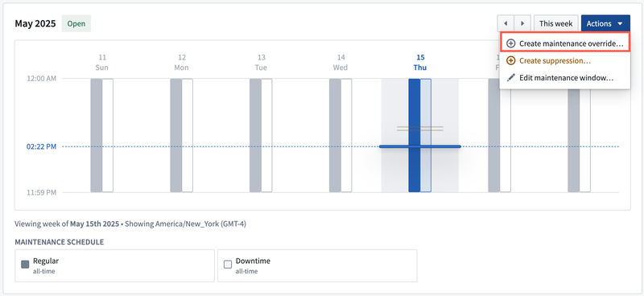644x296 pixels.
Task: Click the next week arrow
Action: (x=522, y=23)
